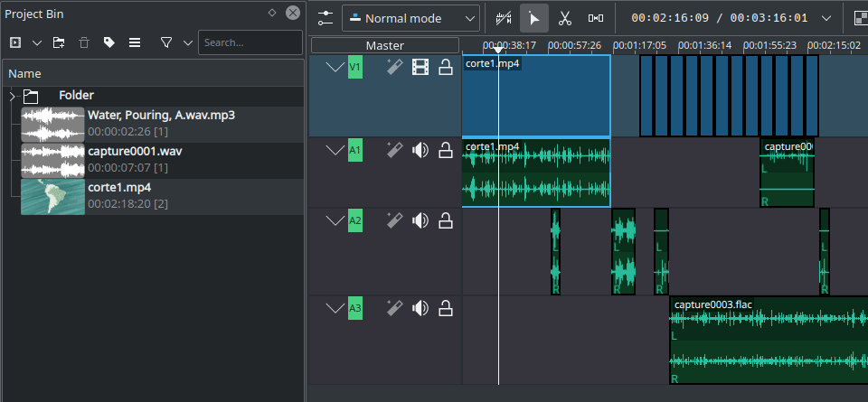Collapse track A2 with its chevron

point(335,220)
